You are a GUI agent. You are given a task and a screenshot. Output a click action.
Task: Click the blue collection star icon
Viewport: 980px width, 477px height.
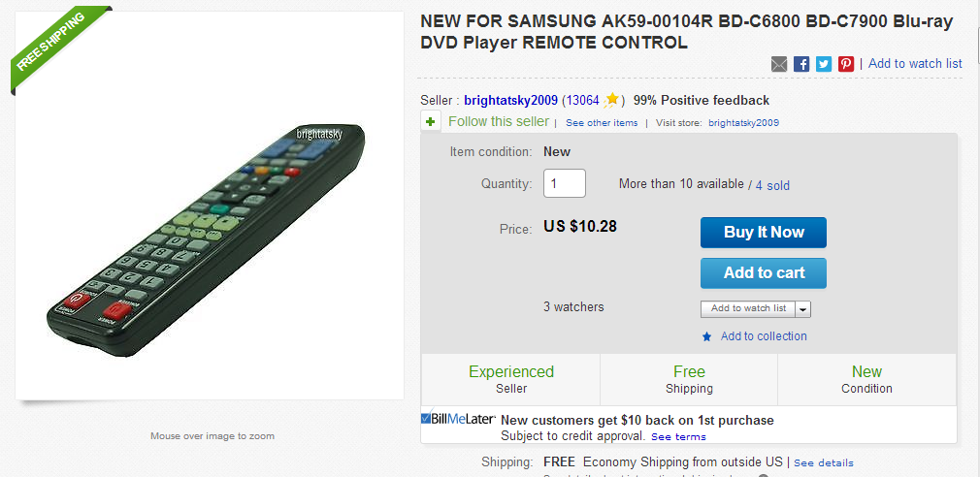click(x=707, y=336)
